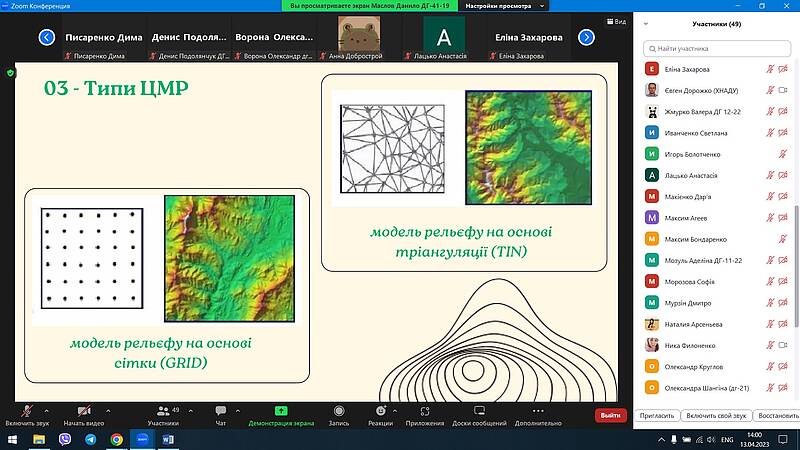Open the Приложения apps icon

click(x=424, y=411)
